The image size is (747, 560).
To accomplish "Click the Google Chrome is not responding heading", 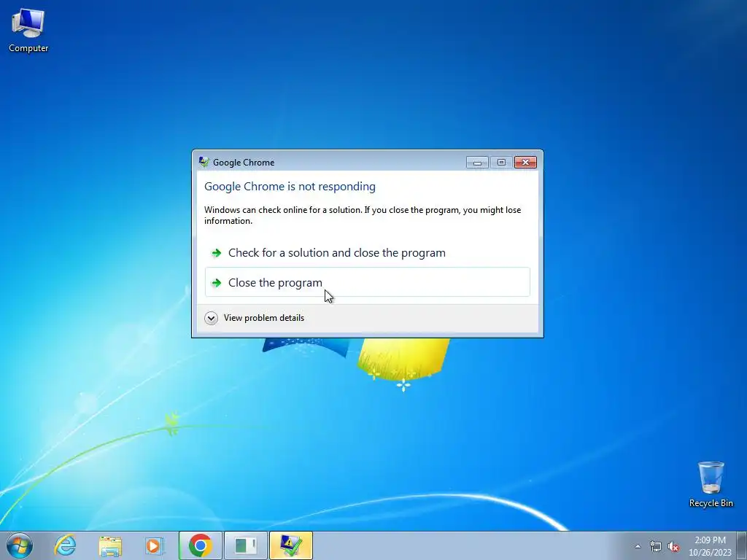I will pyautogui.click(x=290, y=186).
